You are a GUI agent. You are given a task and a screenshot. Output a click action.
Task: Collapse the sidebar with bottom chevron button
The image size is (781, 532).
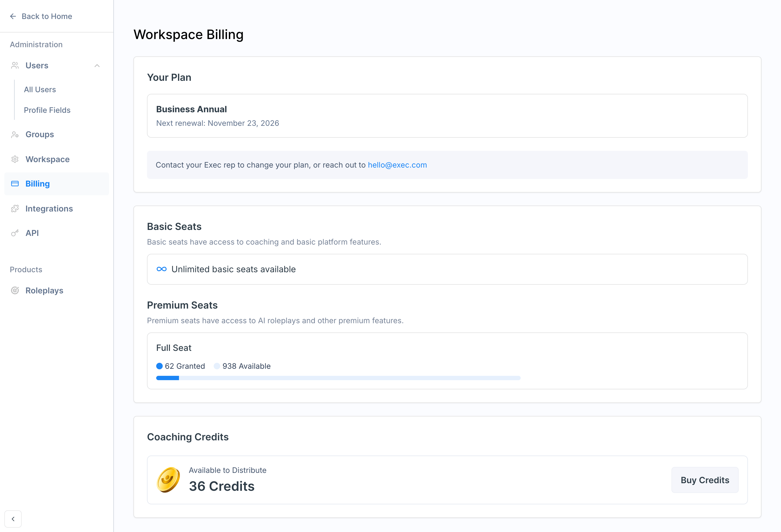point(13,519)
